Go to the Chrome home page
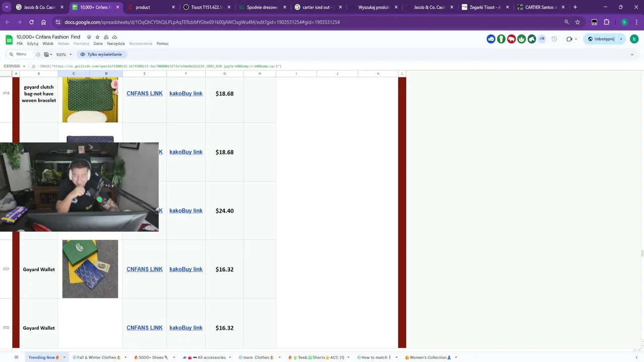Image resolution: width=644 pixels, height=362 pixels. click(43, 22)
